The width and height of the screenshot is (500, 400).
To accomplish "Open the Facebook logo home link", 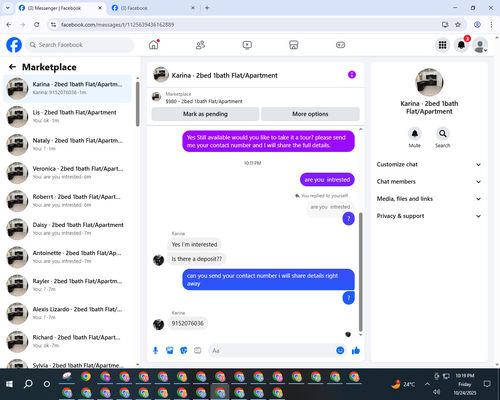I will [x=14, y=45].
